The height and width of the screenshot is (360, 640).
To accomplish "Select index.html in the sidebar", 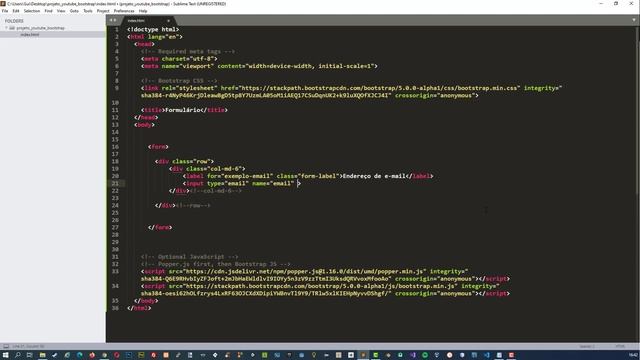I will point(30,35).
